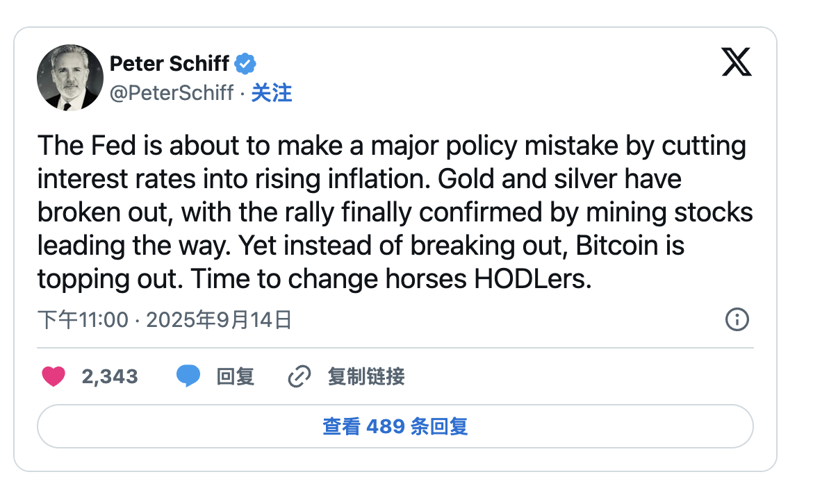Open the @PeterSchiff handle link
This screenshot has width=813, height=504.
click(172, 93)
